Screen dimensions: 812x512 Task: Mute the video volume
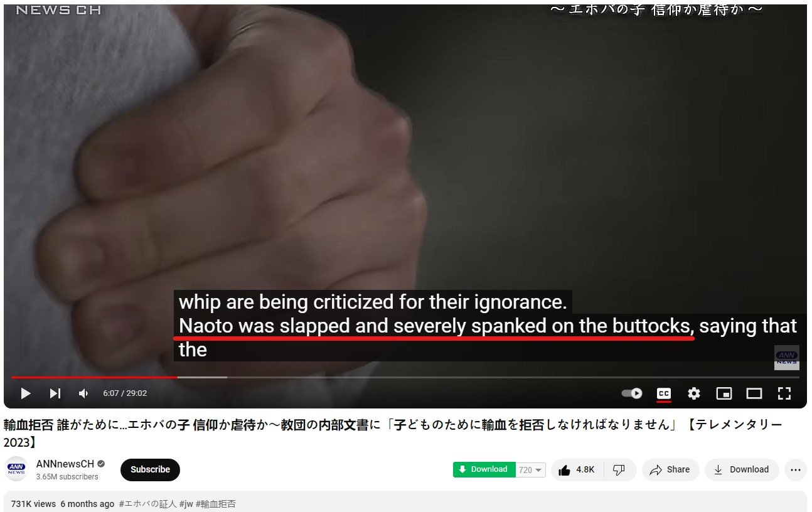pyautogui.click(x=83, y=393)
